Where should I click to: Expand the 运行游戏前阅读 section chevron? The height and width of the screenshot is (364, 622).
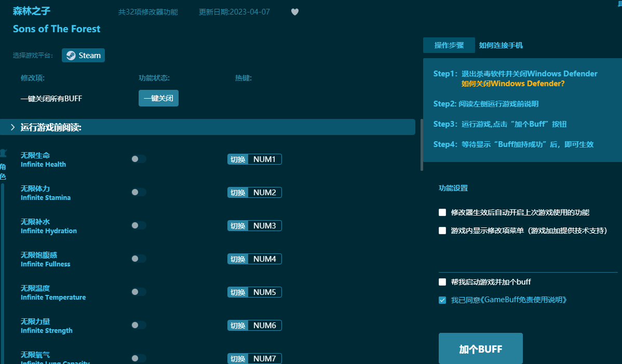(12, 127)
